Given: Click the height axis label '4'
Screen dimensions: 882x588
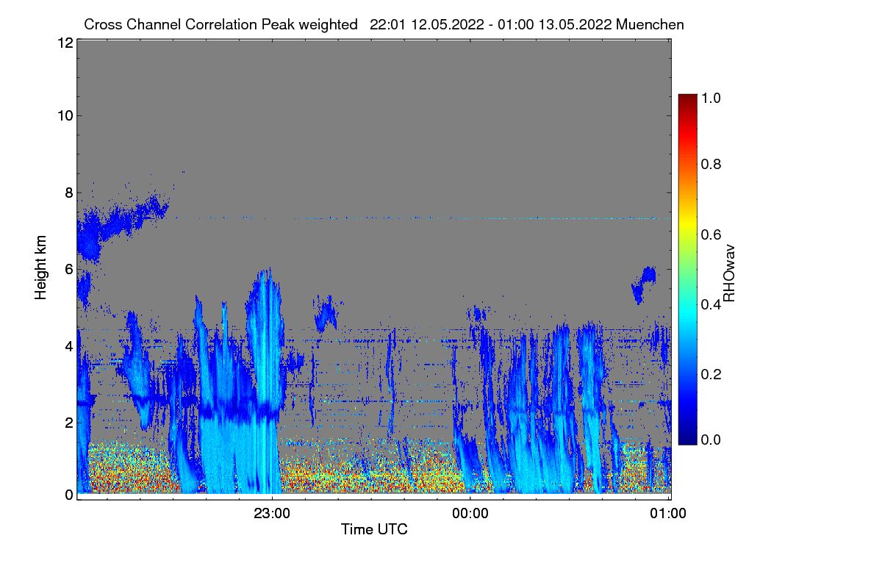Looking at the screenshot, I should click(68, 345).
